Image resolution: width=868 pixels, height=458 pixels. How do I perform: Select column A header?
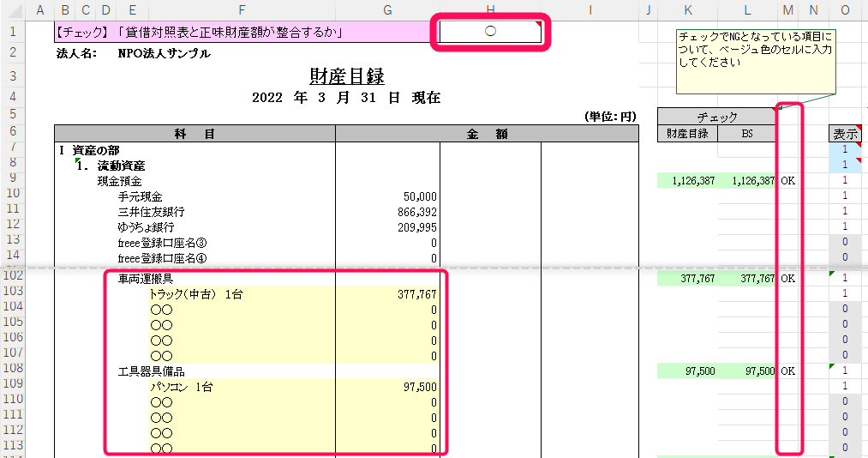[x=40, y=10]
